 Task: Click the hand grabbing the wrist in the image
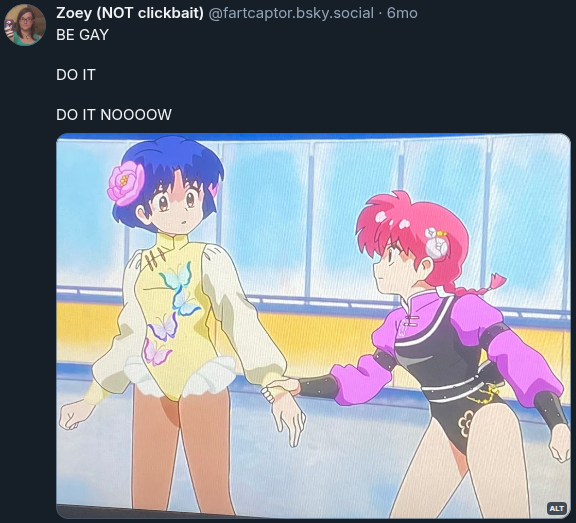pyautogui.click(x=281, y=389)
